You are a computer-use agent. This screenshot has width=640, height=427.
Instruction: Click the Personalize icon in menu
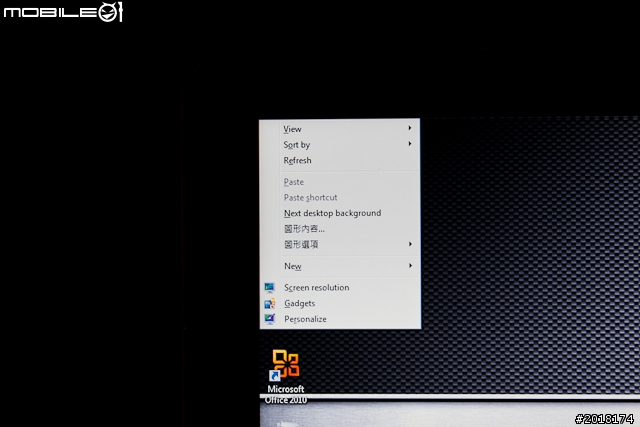tap(269, 319)
